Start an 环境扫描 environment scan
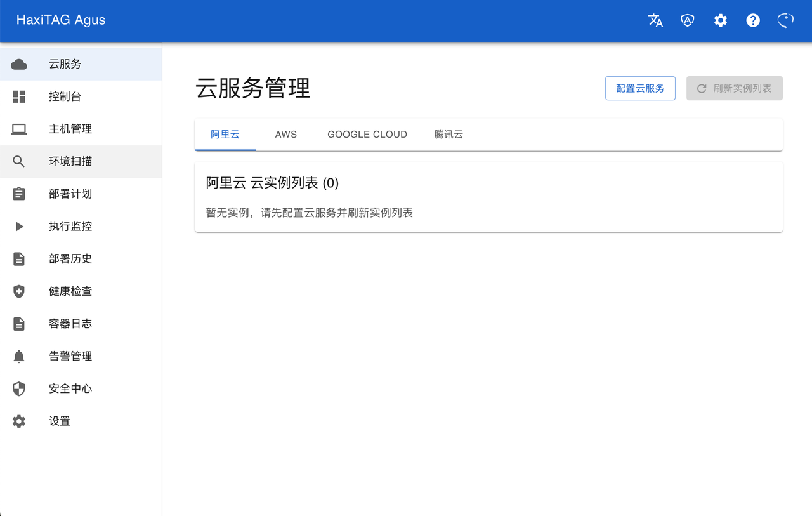812x516 pixels. click(70, 161)
